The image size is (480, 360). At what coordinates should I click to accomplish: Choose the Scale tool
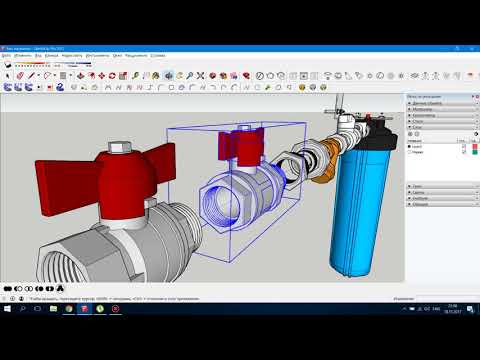(123, 76)
